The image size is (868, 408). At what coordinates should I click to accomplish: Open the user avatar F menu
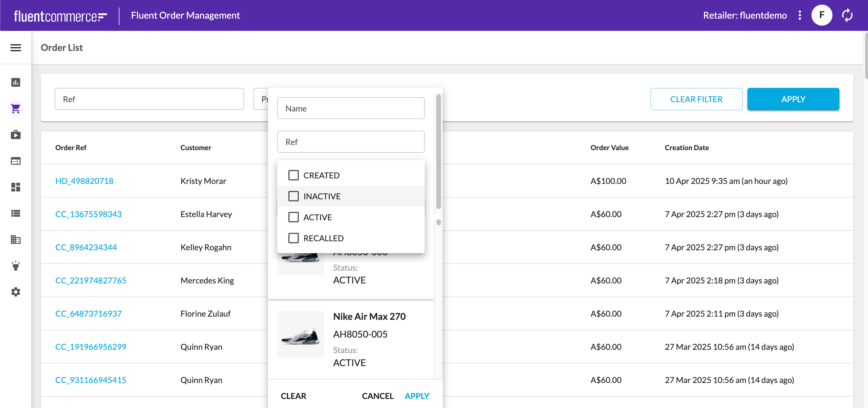(x=821, y=15)
